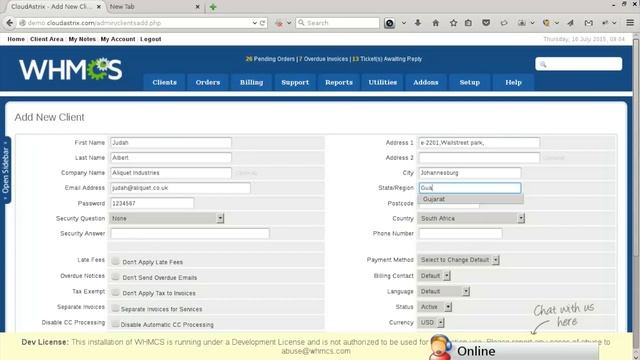Viewport: 640px width, 360px height.
Task: Check Separate Invoices for Services
Action: click(116, 308)
